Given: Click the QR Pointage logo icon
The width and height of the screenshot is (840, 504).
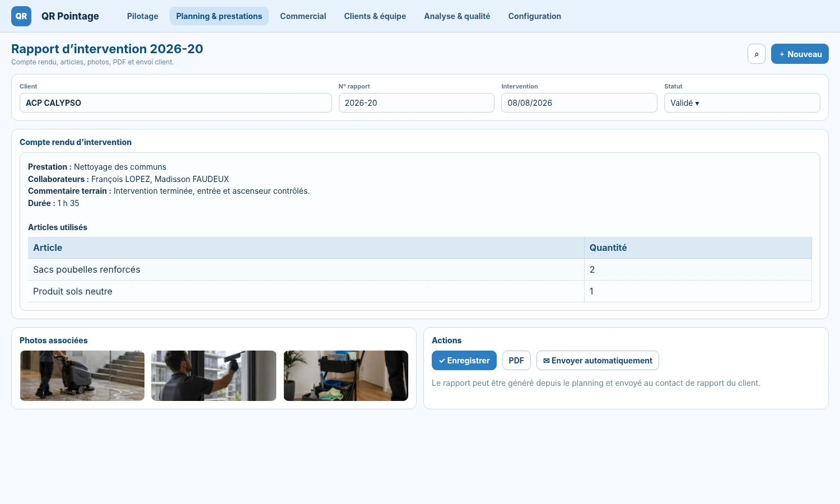Looking at the screenshot, I should coord(21,16).
